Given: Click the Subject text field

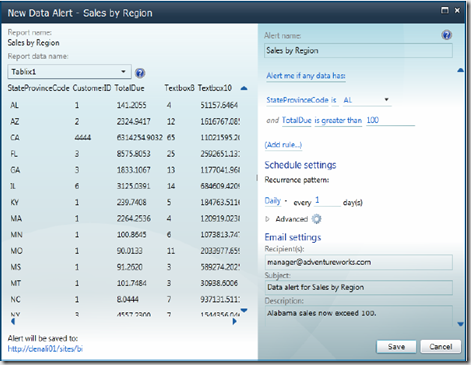Looking at the screenshot, I should click(358, 287).
